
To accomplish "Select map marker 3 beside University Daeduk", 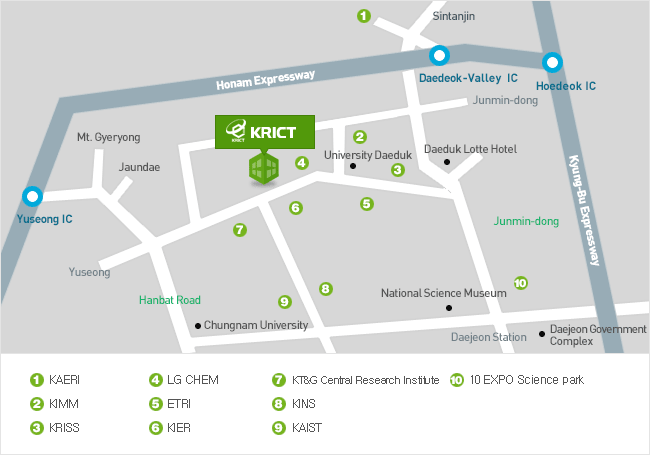I will point(398,169).
